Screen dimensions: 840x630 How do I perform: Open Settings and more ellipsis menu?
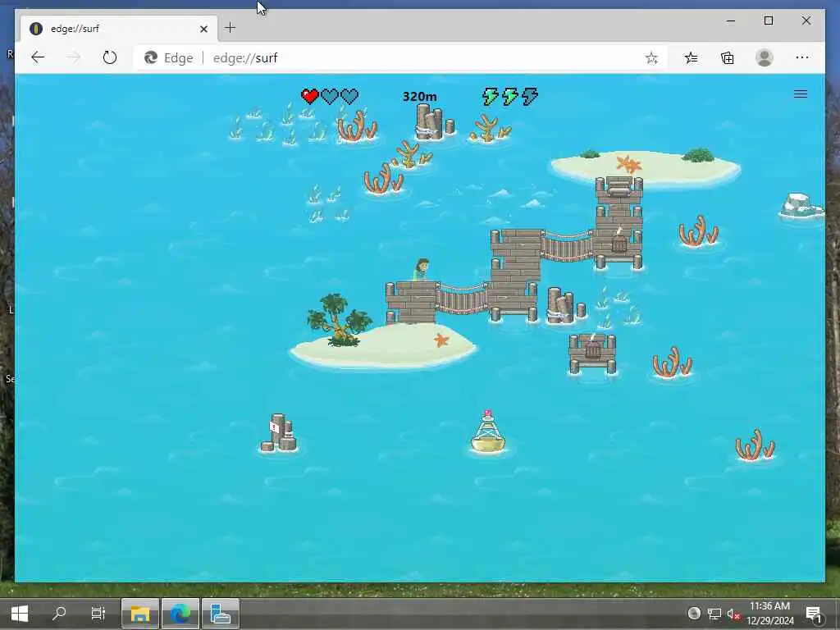[x=802, y=58]
